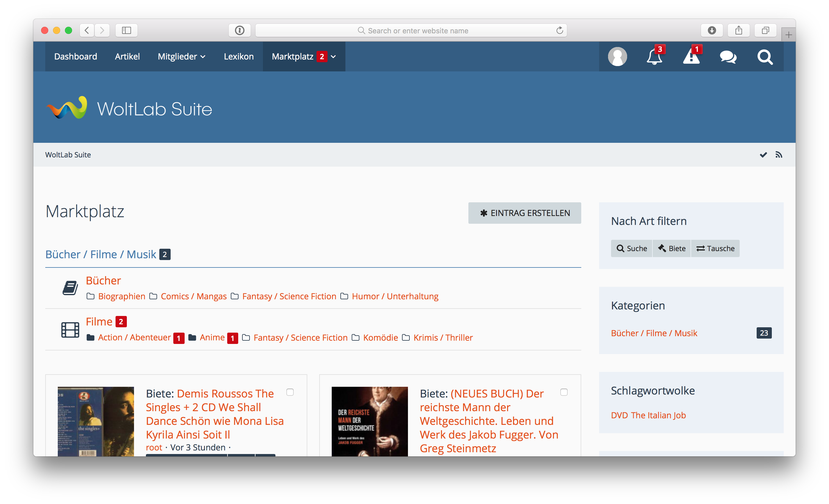Click the RSS feed icon
Screen dimensions: 829x504
pyautogui.click(x=779, y=155)
